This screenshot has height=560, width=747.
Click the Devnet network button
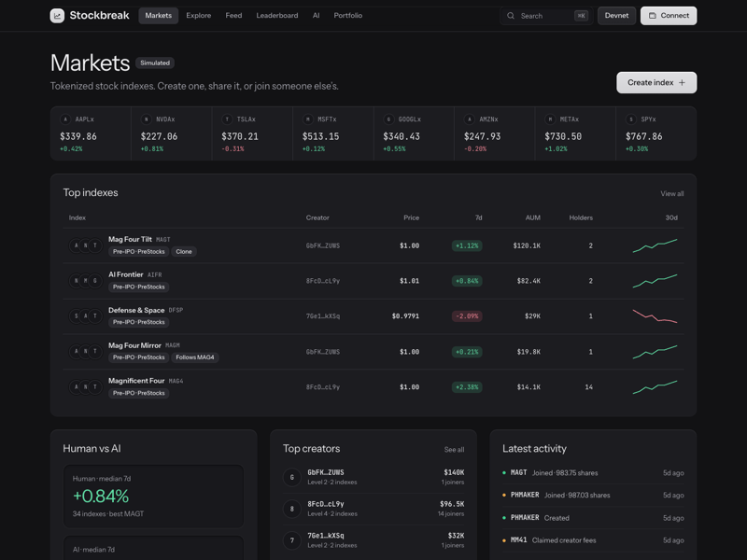(616, 16)
